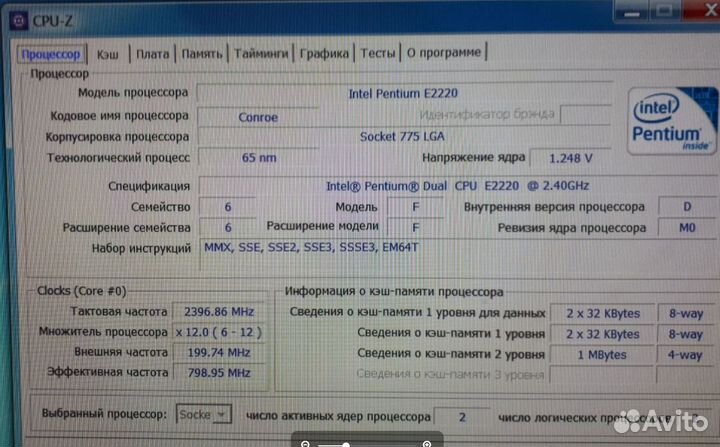720x447 pixels.
Task: Click the Socket 775 LGA value
Action: pos(404,136)
